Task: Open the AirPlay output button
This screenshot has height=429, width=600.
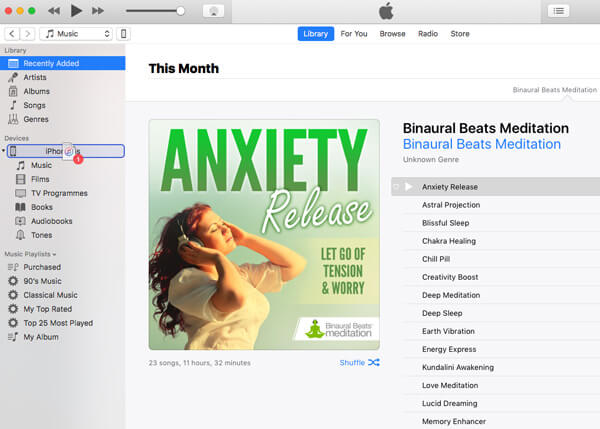Action: coord(214,11)
